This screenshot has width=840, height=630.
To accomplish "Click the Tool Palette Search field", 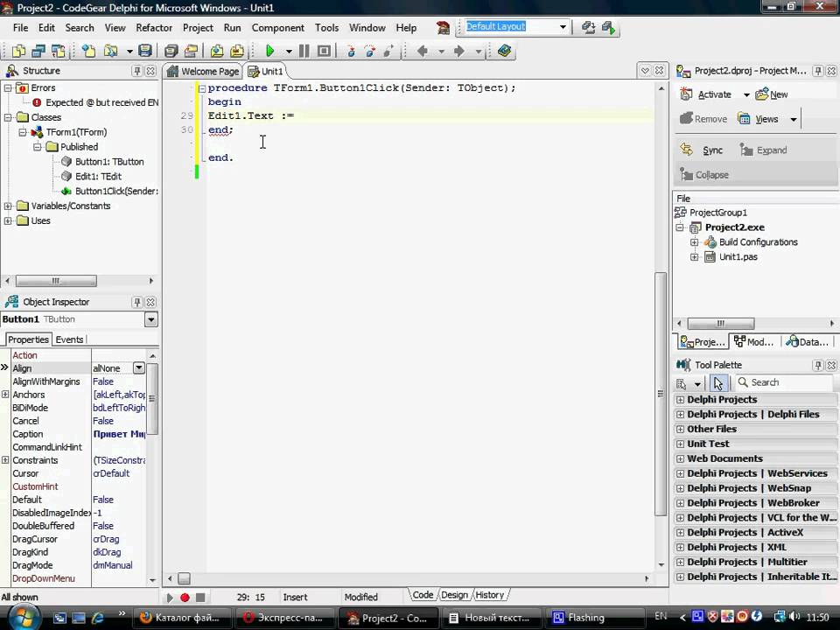I will click(x=785, y=382).
